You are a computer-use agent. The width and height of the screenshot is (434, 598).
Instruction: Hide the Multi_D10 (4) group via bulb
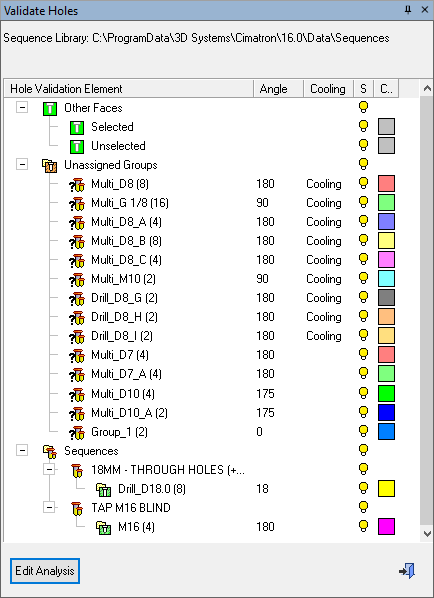coord(364,393)
